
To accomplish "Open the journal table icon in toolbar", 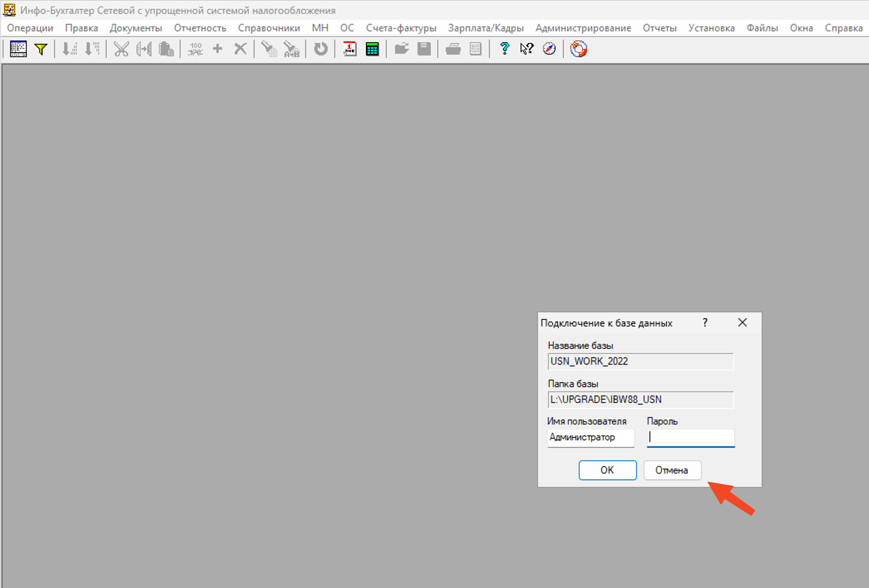I will point(18,49).
